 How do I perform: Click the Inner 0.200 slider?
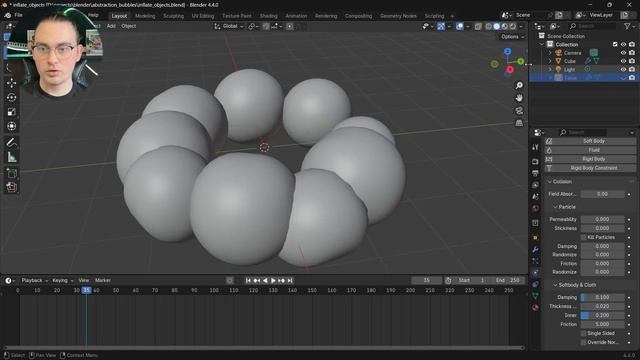pyautogui.click(x=602, y=315)
